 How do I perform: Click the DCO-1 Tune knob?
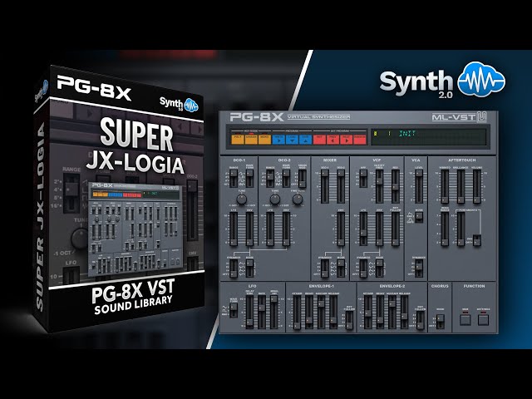pyautogui.click(x=241, y=199)
